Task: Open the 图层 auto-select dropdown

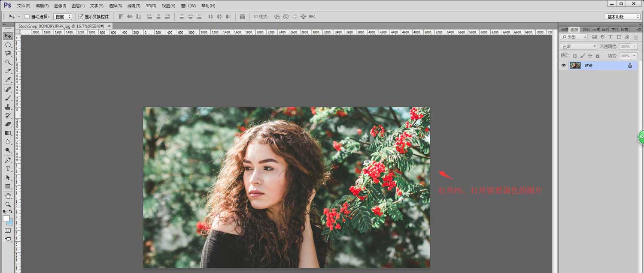Action: 63,17
